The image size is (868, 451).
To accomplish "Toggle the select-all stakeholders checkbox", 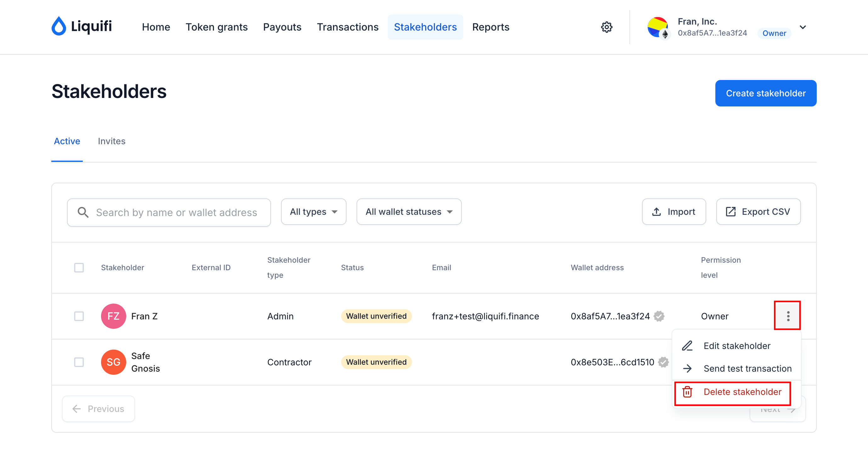I will [79, 267].
